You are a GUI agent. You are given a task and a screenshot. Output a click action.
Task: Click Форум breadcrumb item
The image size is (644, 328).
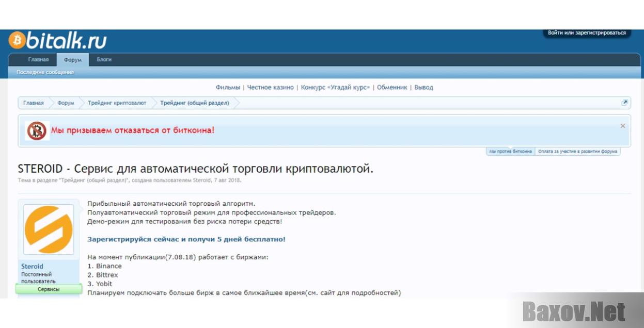click(66, 103)
